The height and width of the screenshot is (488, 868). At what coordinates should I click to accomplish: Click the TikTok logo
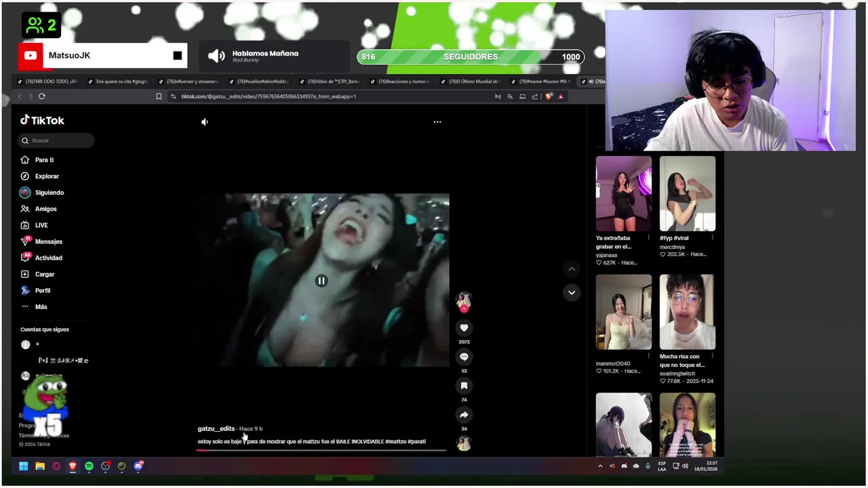coord(42,120)
